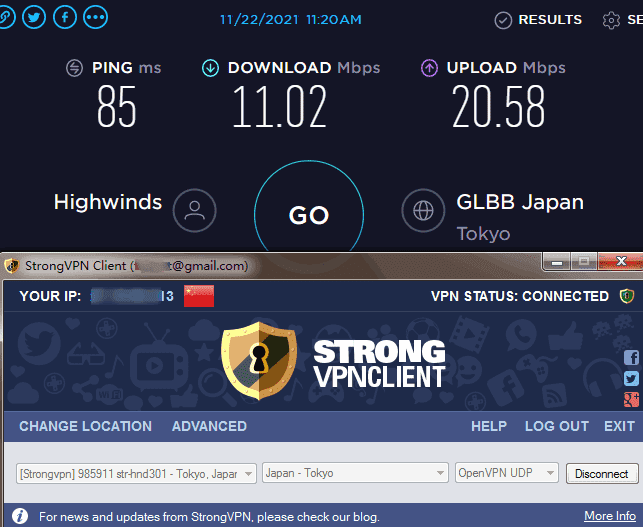
Task: Click the Highwinds provider name
Action: coord(108,202)
